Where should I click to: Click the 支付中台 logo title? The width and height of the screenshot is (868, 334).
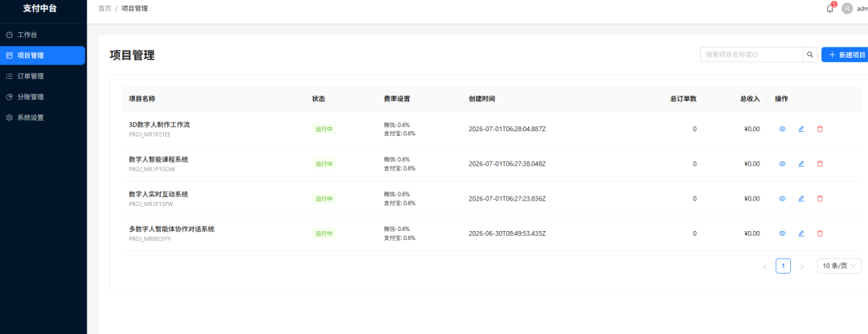click(40, 8)
